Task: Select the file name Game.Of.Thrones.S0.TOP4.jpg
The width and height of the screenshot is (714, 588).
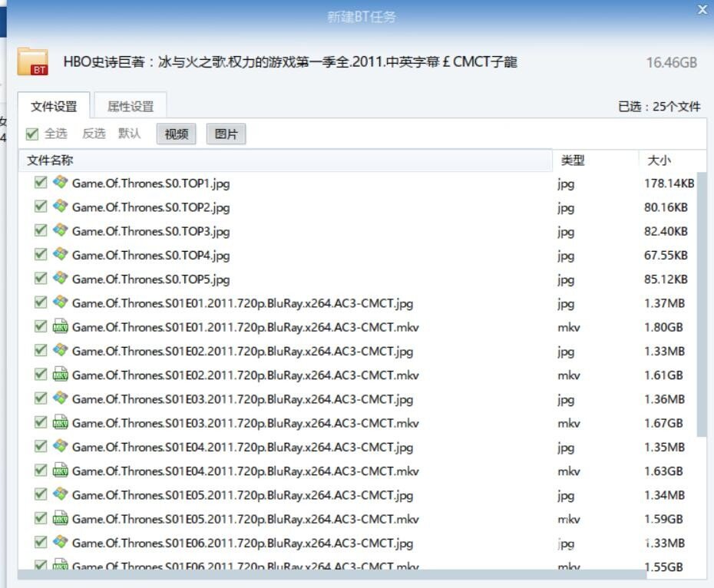Action: pos(150,255)
